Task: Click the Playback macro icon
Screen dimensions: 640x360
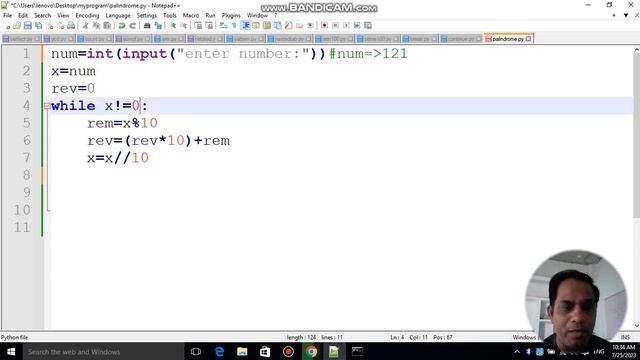Action: [x=346, y=25]
